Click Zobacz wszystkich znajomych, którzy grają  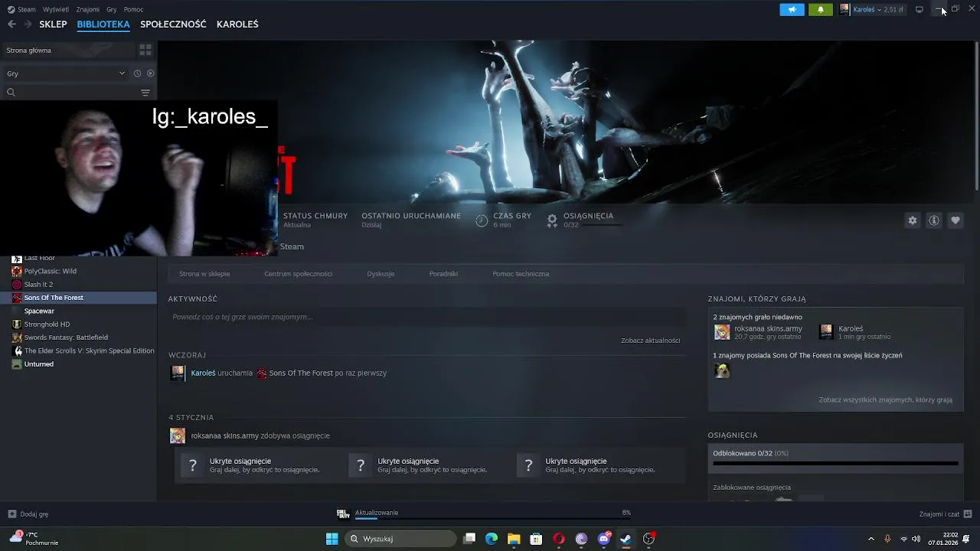886,399
